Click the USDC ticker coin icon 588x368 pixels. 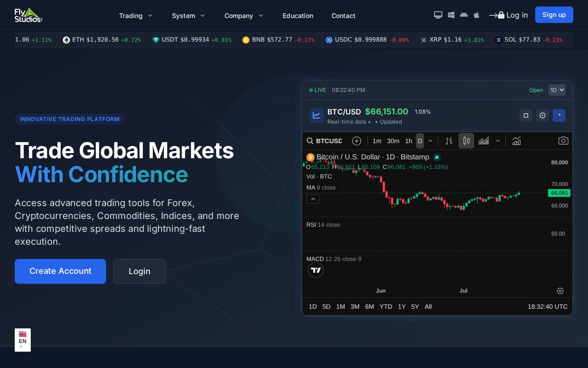pos(329,40)
